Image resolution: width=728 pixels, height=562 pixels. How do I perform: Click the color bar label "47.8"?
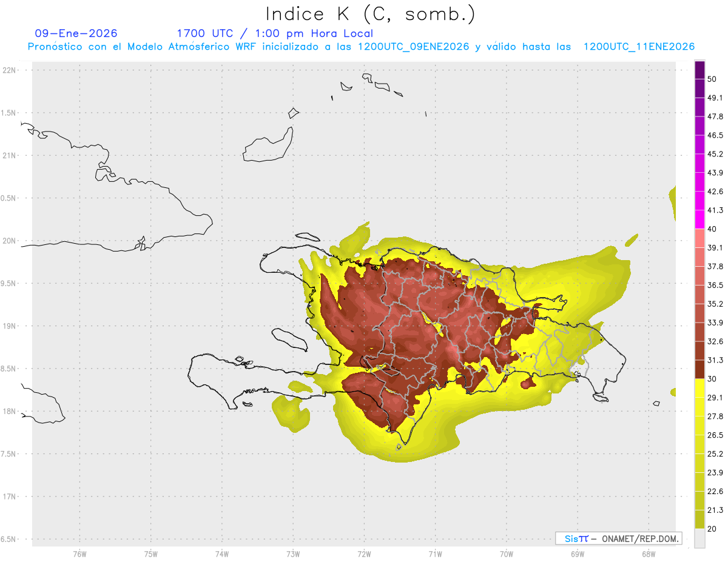715,116
